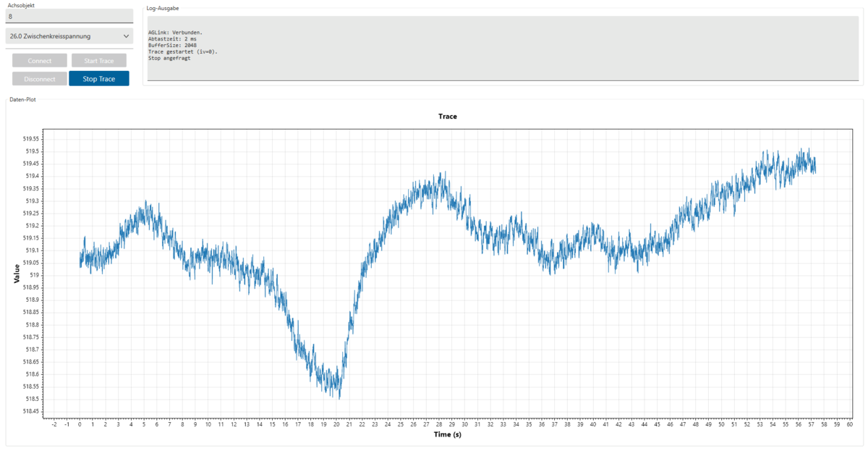This screenshot has width=868, height=451.
Task: Click the 'Time (s)' X-axis label
Action: (x=447, y=434)
